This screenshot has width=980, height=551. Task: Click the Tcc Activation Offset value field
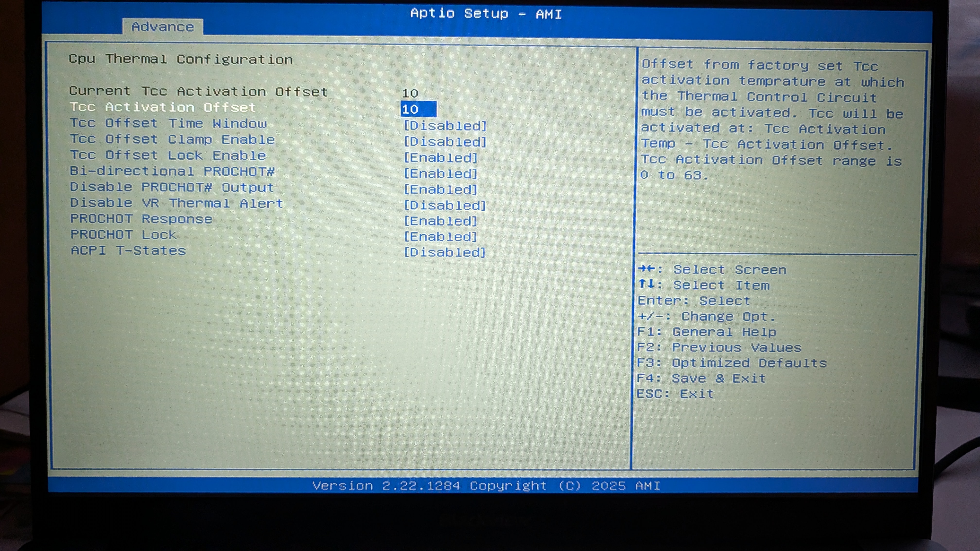418,109
